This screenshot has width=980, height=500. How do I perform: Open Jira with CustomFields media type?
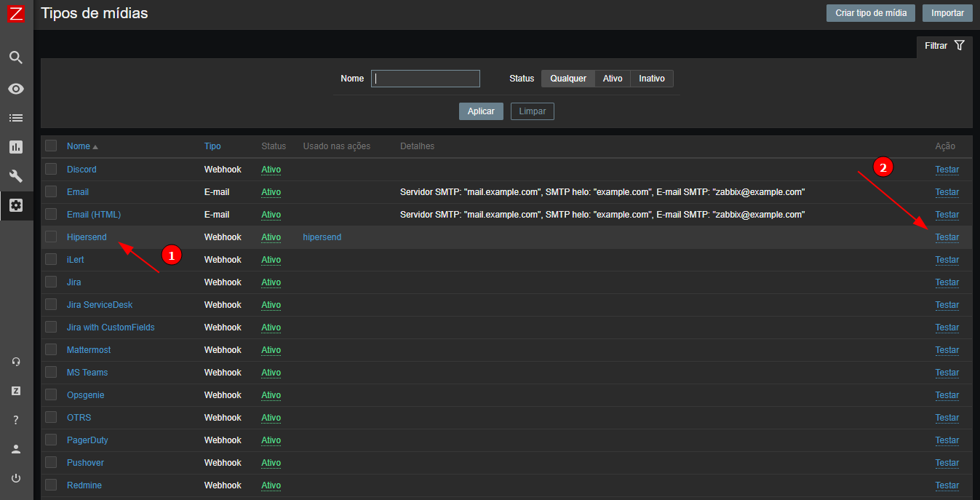111,328
